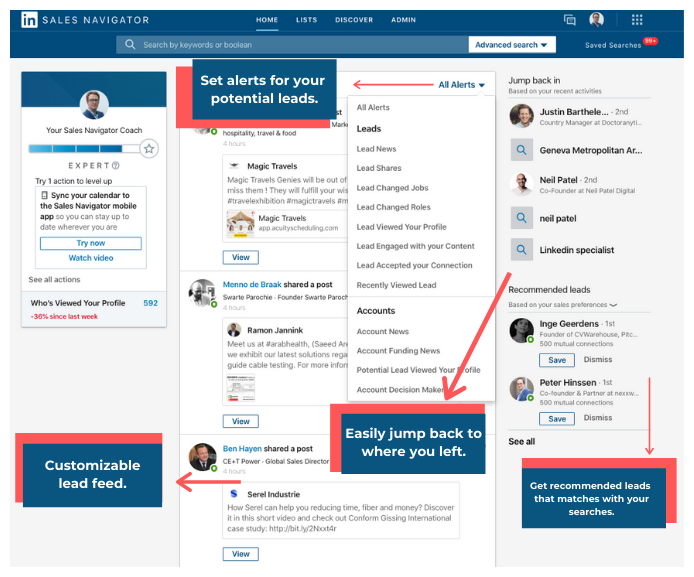Click the Ramon Jannink small avatar
Screen dimensions: 694x577
pos(234,330)
